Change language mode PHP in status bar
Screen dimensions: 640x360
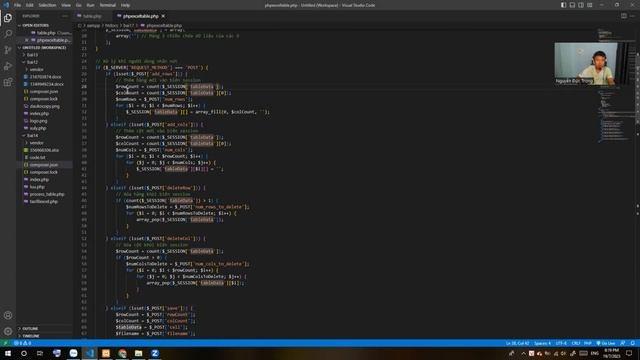(588, 343)
